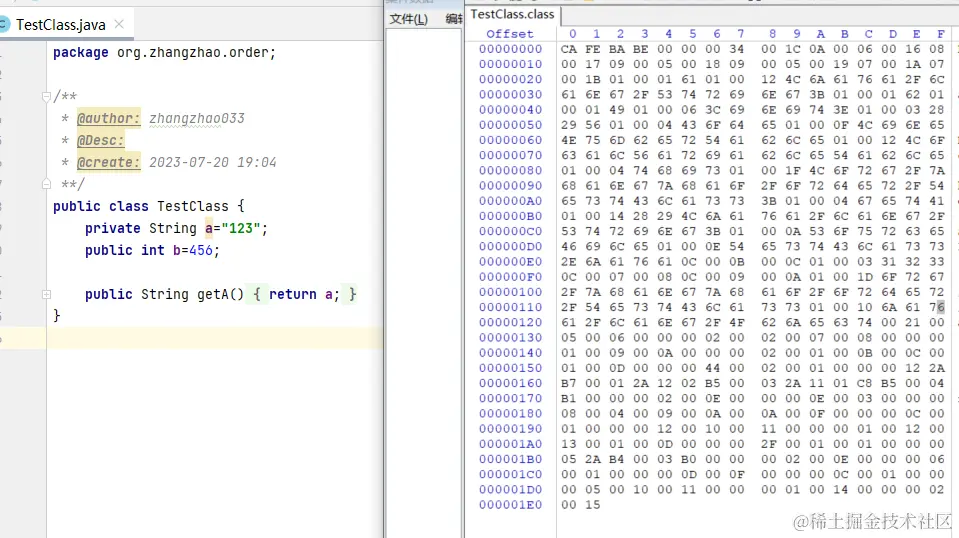Screen dimensions: 959x538
Task: Click the zhangzhao033 author name
Action: point(197,119)
